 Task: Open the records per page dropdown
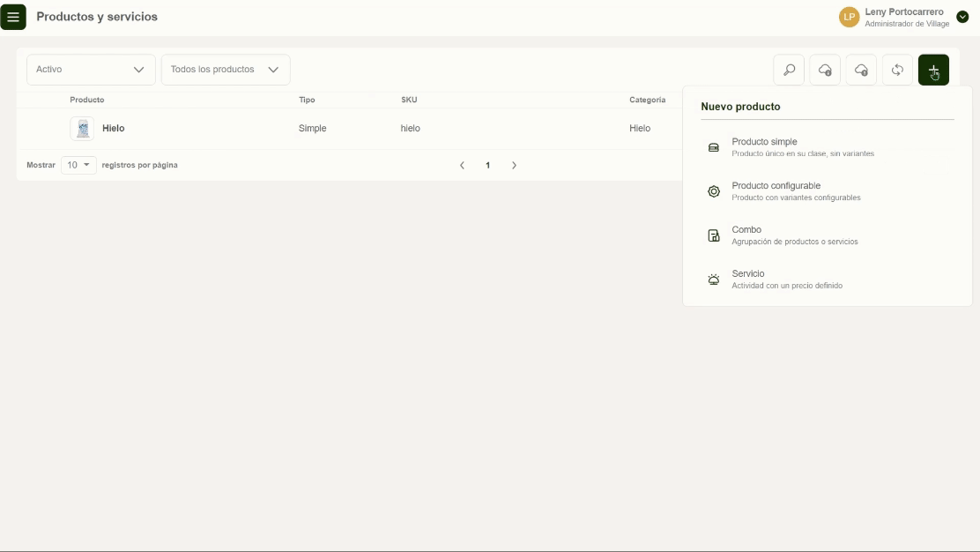tap(78, 165)
